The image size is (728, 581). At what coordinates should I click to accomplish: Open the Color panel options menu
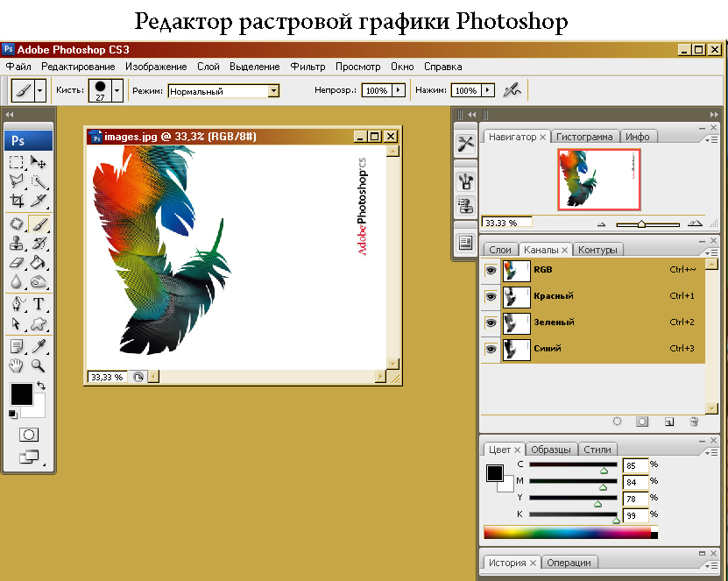coord(710,452)
